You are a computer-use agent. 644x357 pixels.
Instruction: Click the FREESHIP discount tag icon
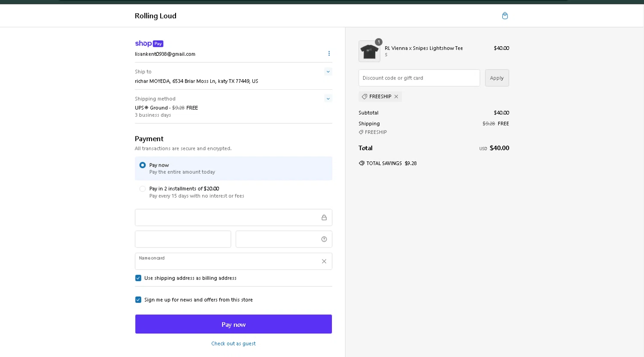coord(365,97)
